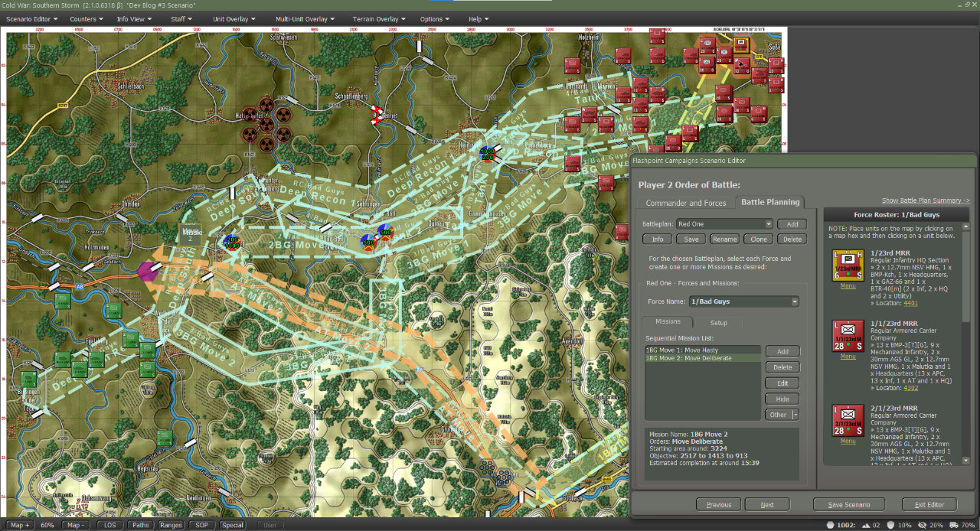Open the Force Name dropdown showing 1/Bad Guys
980x531 pixels.
click(x=743, y=302)
